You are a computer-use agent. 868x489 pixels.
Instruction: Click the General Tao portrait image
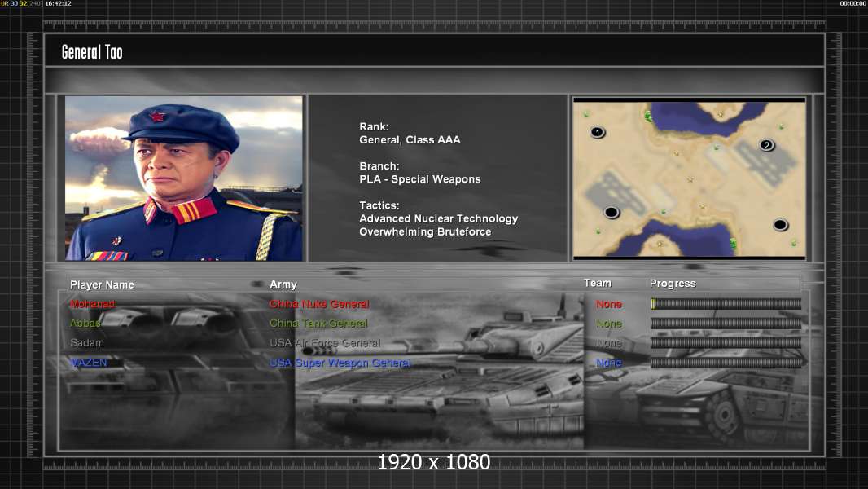coord(184,178)
